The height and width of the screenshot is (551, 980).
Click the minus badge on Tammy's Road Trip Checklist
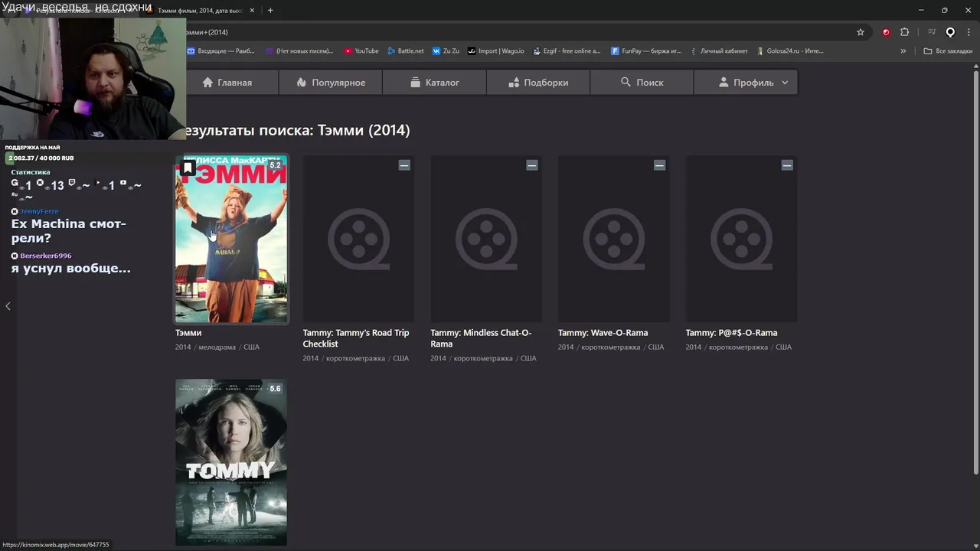coord(404,165)
